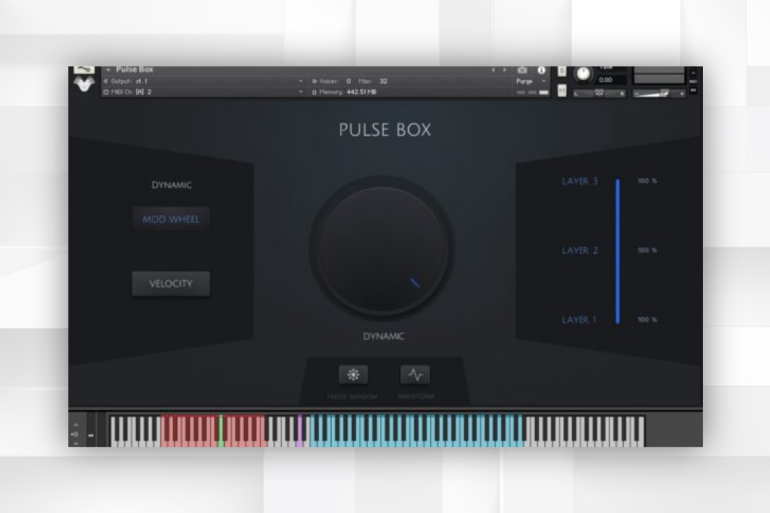Open the Purge dropdown menu

(530, 81)
